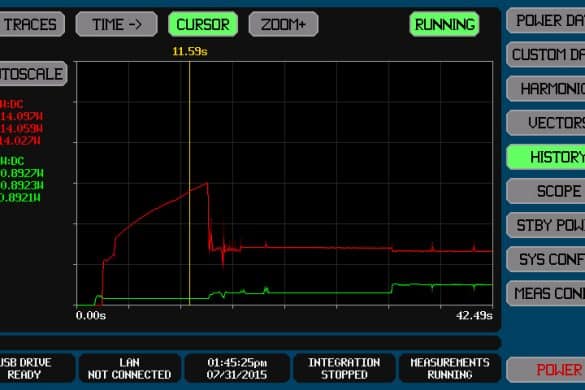Image resolution: width=585 pixels, height=390 pixels.
Task: Click the AUTOSCALE button
Action: pos(33,74)
